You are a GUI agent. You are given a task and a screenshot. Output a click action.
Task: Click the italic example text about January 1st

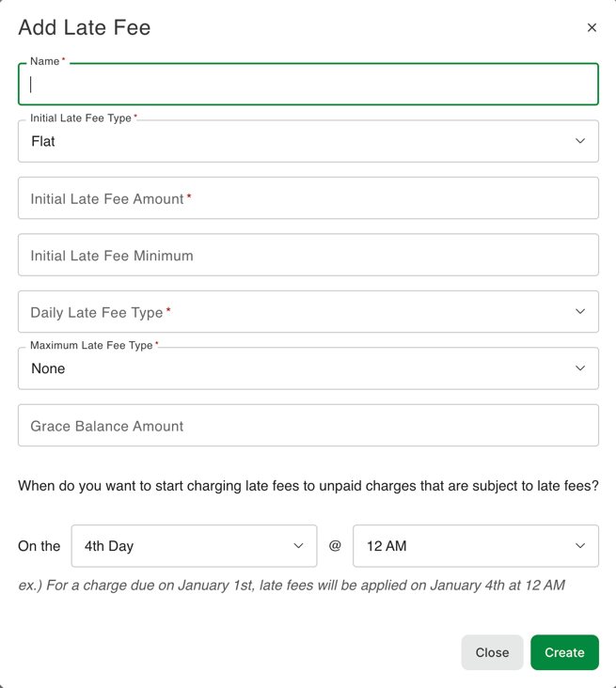click(292, 586)
